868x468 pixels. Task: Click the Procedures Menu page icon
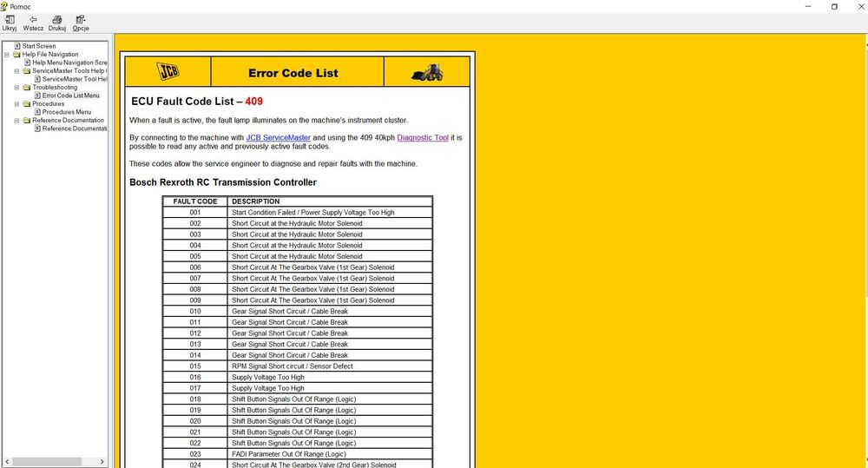[x=37, y=112]
